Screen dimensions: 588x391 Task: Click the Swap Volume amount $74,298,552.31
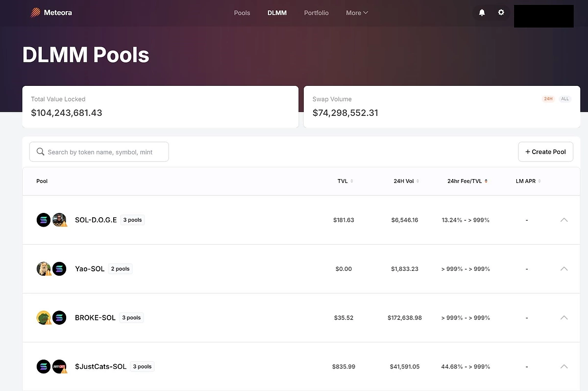click(345, 113)
